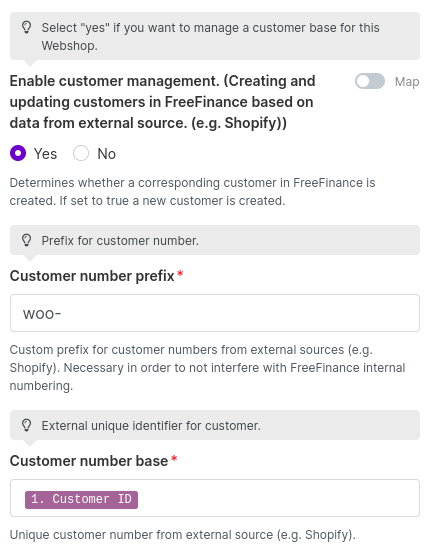The image size is (424, 554).
Task: Click 'Custom prefix for customer numbers' description text
Action: point(207,368)
